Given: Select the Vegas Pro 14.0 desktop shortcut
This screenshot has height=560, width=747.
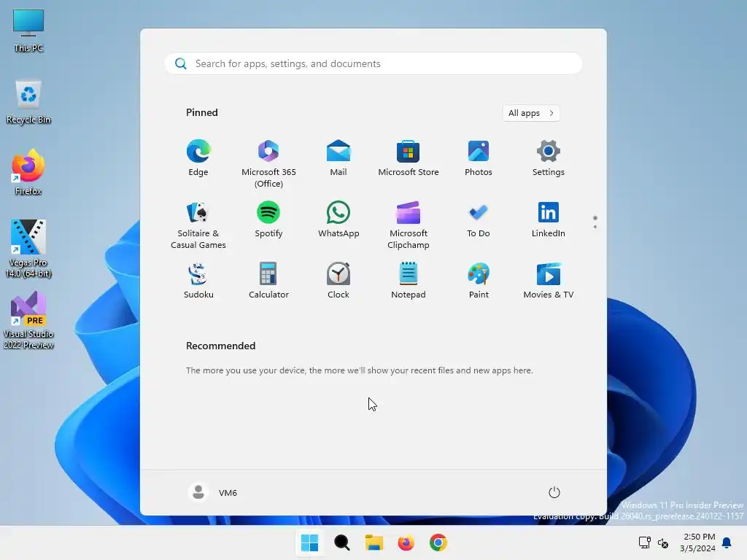Looking at the screenshot, I should point(28,249).
